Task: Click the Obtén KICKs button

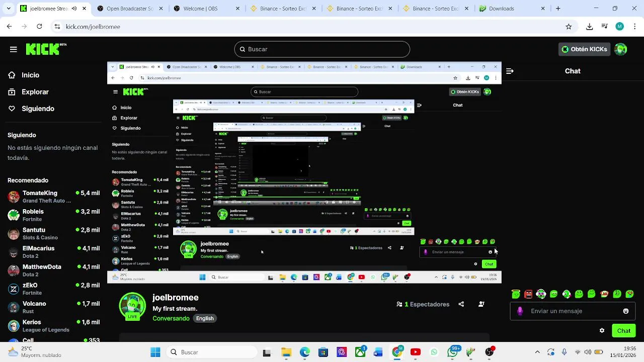Action: [x=584, y=49]
